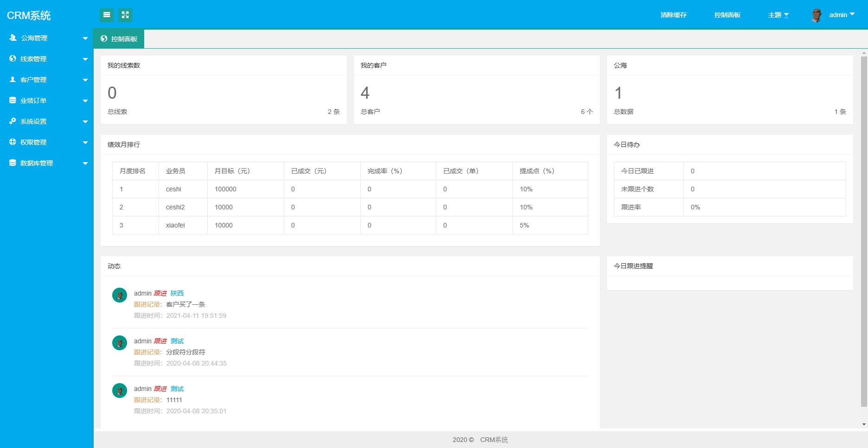The height and width of the screenshot is (448, 868).
Task: Click the admin avatar in the header
Action: coord(817,15)
